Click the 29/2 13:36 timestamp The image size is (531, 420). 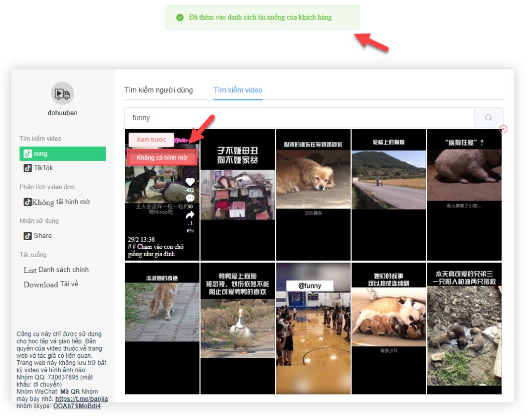click(x=141, y=239)
